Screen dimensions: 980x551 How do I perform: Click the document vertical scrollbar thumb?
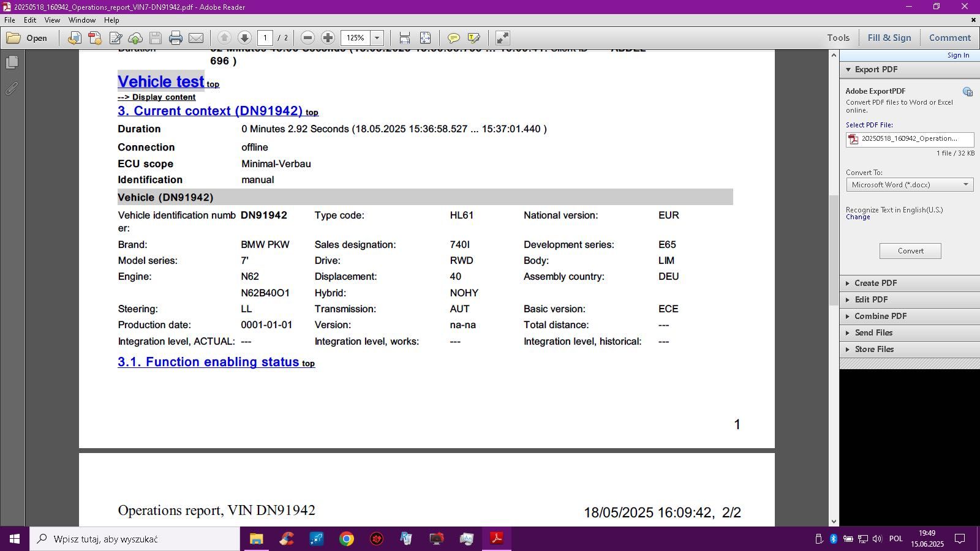point(834,250)
